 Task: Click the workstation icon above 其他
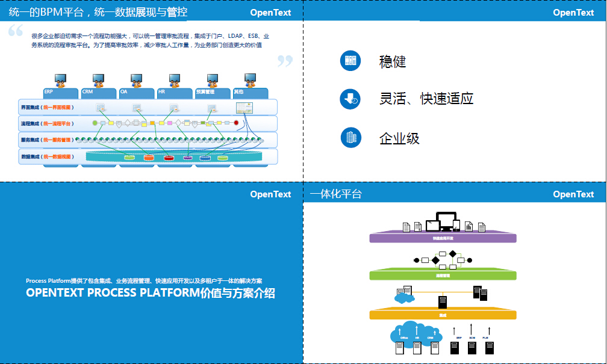click(x=250, y=80)
